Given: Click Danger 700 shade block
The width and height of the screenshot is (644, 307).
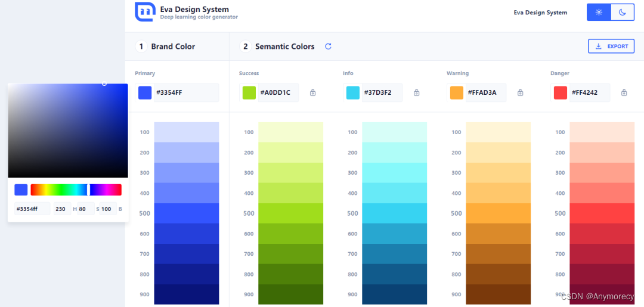Looking at the screenshot, I should [602, 253].
